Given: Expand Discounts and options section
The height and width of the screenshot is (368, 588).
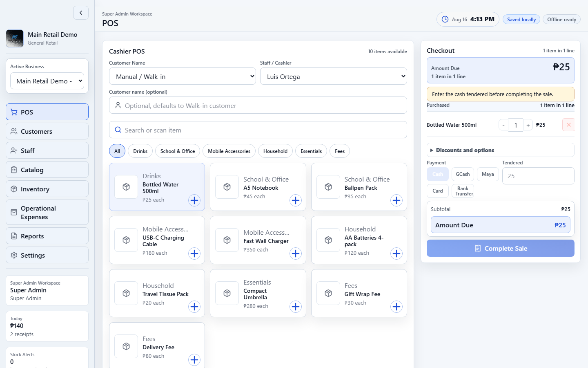Looking at the screenshot, I should coord(501,150).
